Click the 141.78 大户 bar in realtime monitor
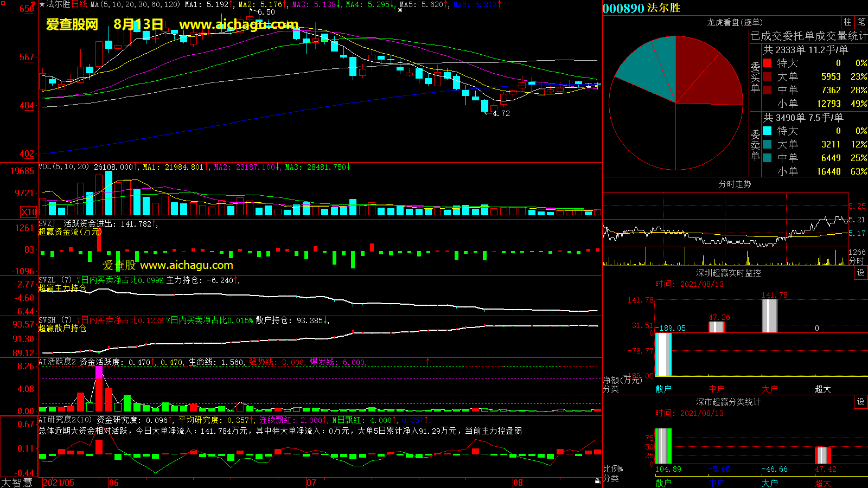The height and width of the screenshot is (488, 868). [x=769, y=316]
